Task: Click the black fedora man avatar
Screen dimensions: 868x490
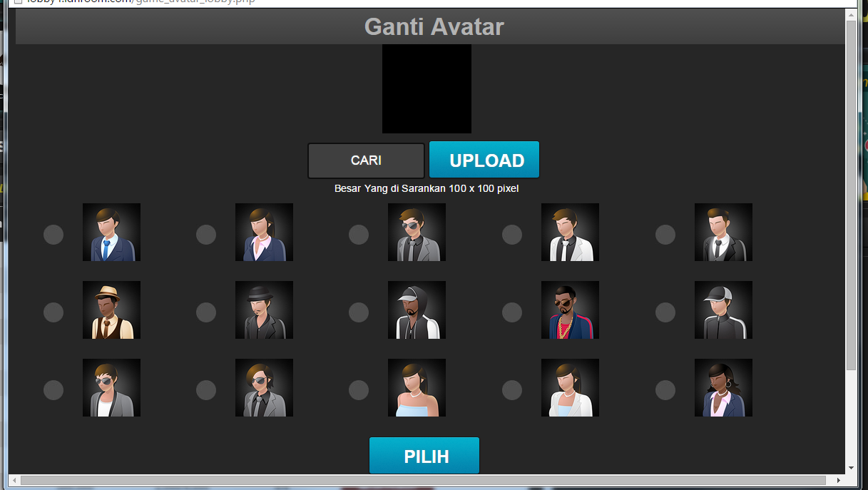Action: pos(264,310)
